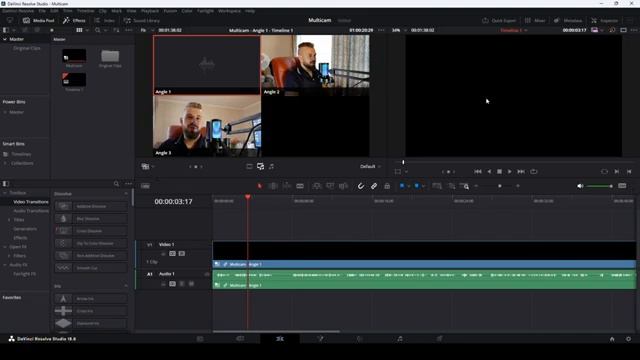Open the Mixer panel button
The height and width of the screenshot is (360, 640).
point(535,20)
